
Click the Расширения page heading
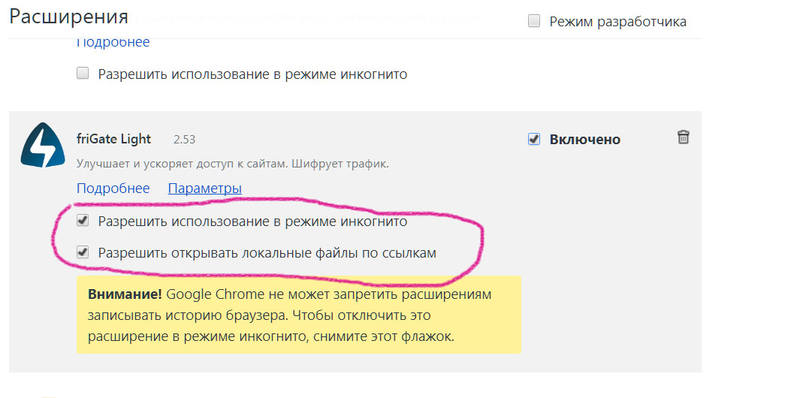68,17
